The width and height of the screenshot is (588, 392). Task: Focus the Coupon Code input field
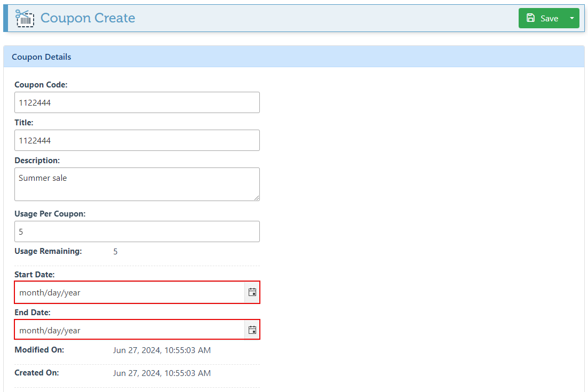point(137,102)
